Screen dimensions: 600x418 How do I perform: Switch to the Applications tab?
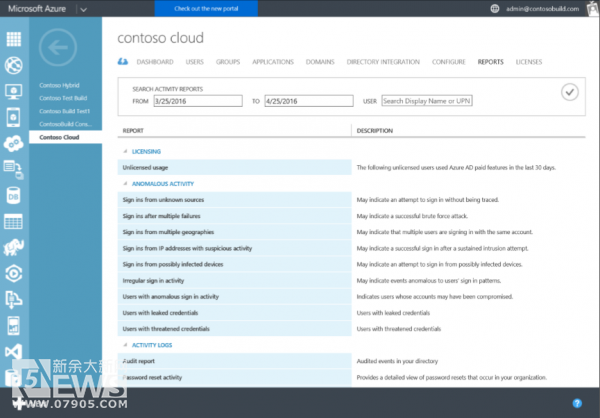coord(273,62)
